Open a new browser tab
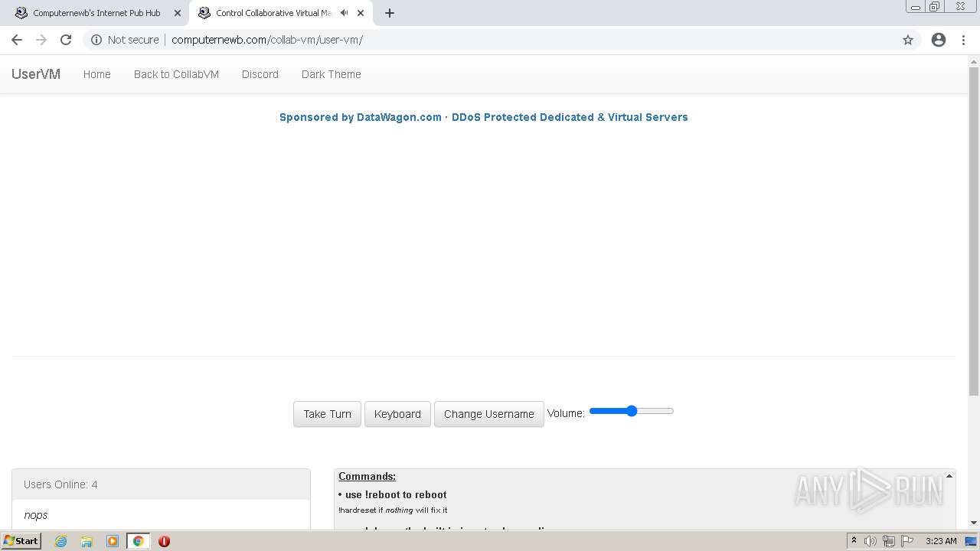The width and height of the screenshot is (980, 551). click(390, 13)
